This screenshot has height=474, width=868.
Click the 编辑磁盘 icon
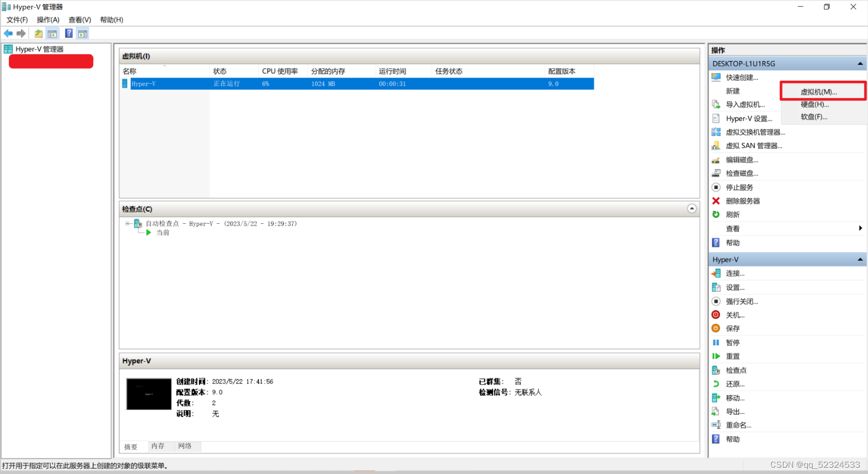(x=716, y=159)
